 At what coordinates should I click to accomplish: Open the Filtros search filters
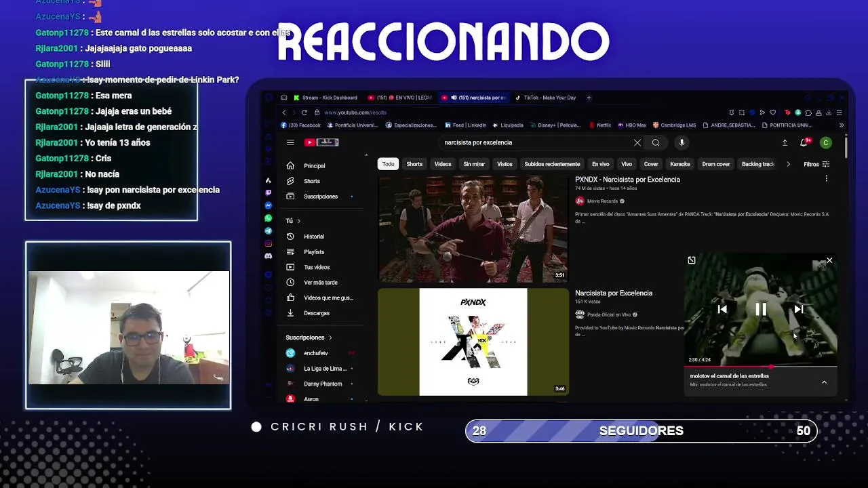[x=816, y=164]
